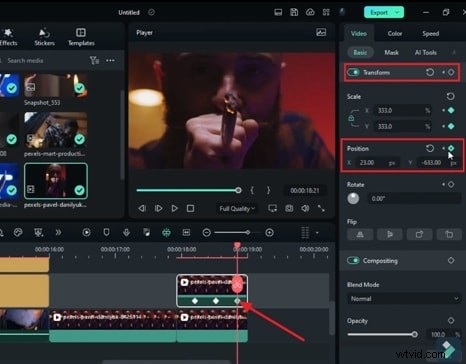Screen dimensions: 466x364
Task: Click the player snapshot image icon
Action: [321, 32]
